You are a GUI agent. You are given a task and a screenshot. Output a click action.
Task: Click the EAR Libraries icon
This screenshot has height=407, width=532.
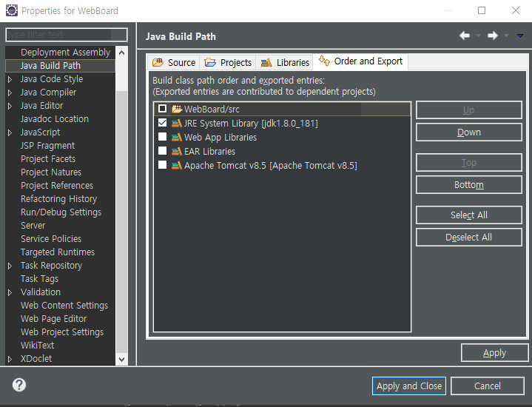[x=177, y=152]
